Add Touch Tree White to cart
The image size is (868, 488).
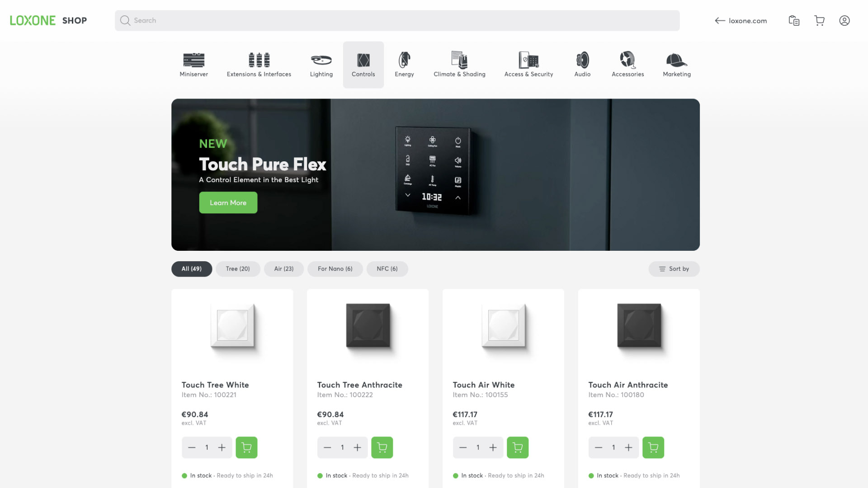pos(246,447)
